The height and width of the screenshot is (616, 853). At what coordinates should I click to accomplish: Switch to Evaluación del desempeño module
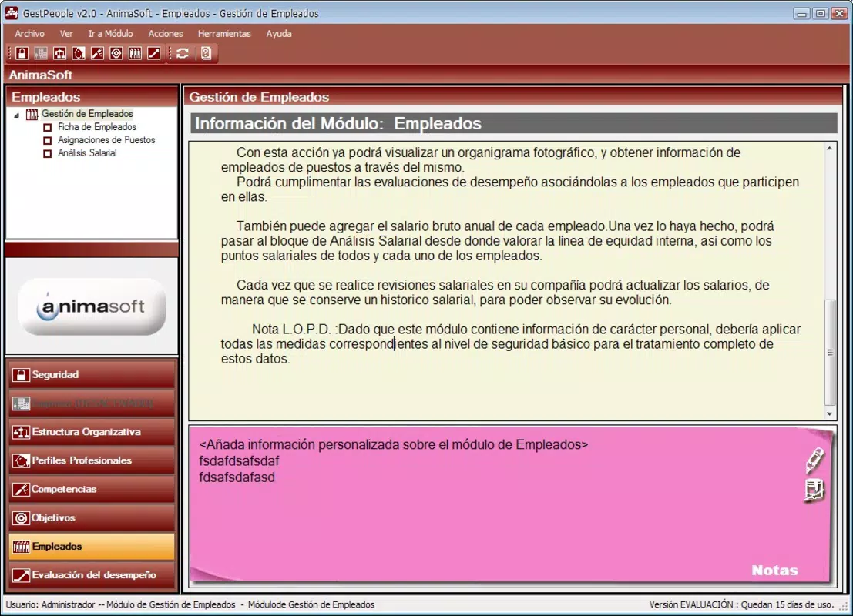92,575
